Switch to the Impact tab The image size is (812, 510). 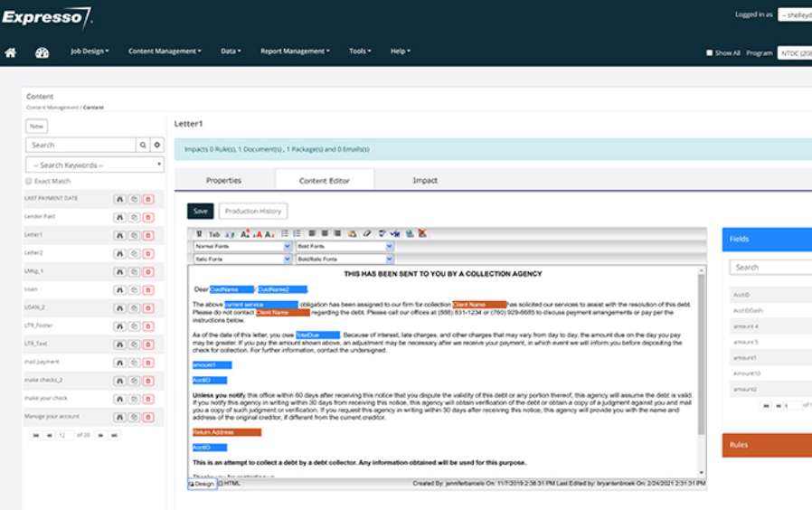[425, 180]
